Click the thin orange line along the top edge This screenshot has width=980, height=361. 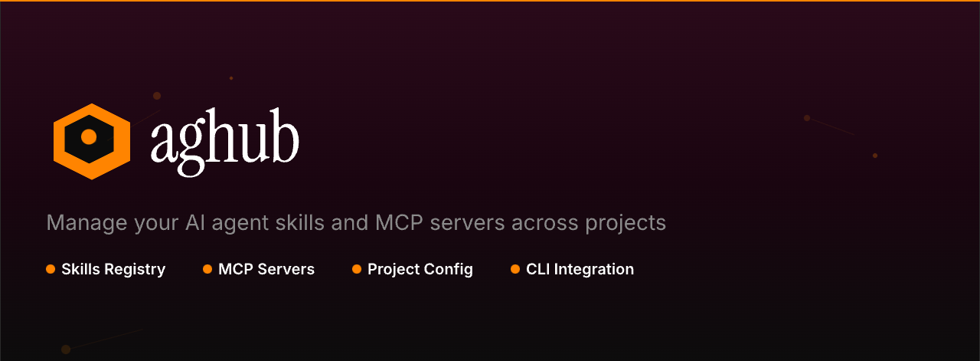click(490, 1)
